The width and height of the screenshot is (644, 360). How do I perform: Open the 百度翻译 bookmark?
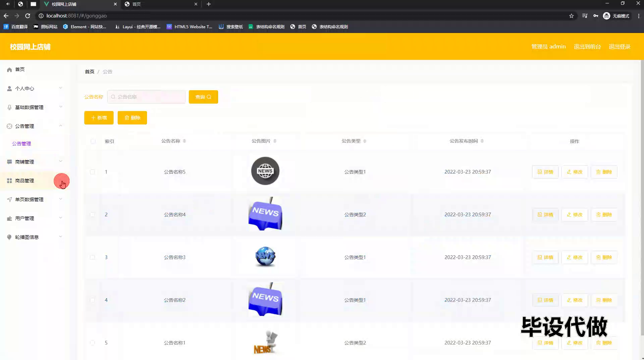pos(16,27)
